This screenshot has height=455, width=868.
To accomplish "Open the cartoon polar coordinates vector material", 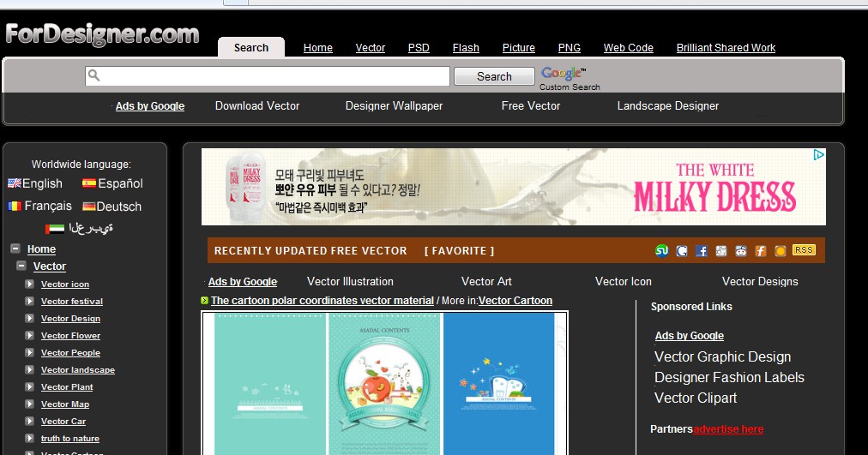I will click(x=322, y=301).
